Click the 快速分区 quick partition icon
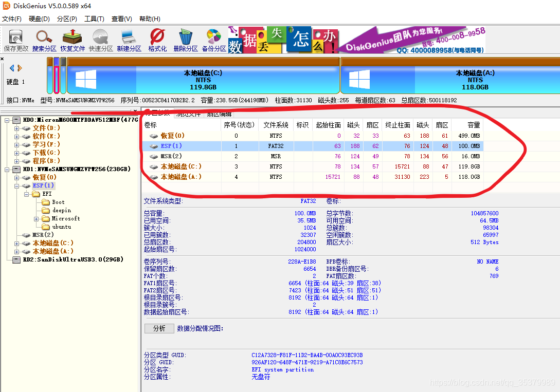The width and height of the screenshot is (560, 392). [x=101, y=40]
